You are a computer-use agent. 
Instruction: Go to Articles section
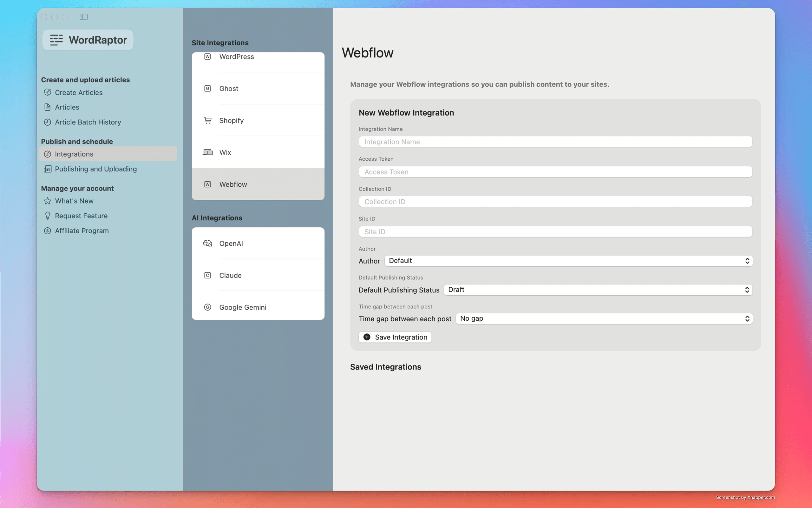pyautogui.click(x=108, y=107)
